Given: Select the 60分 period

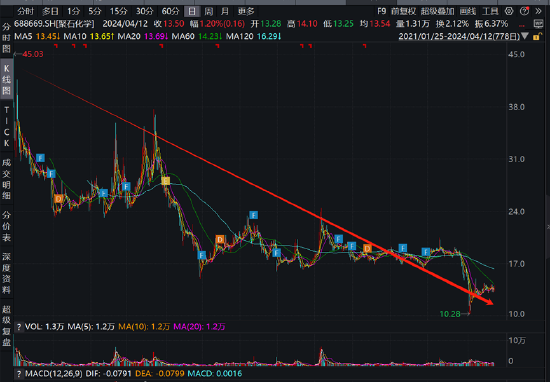Looking at the screenshot, I should (170, 12).
